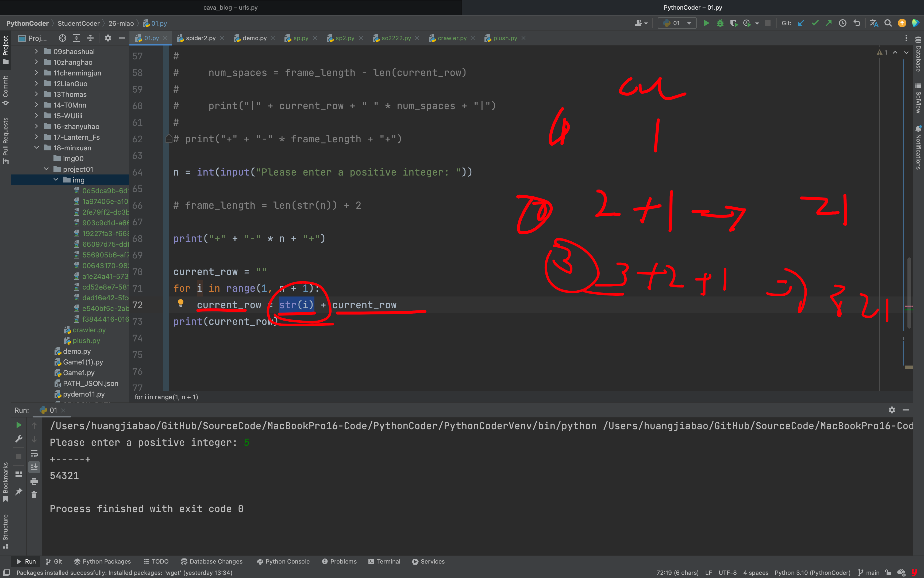Toggle Bookmarks tool window

(5, 482)
